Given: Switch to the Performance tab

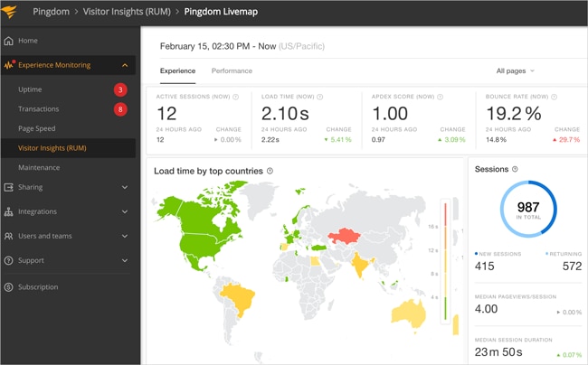Looking at the screenshot, I should pyautogui.click(x=232, y=71).
